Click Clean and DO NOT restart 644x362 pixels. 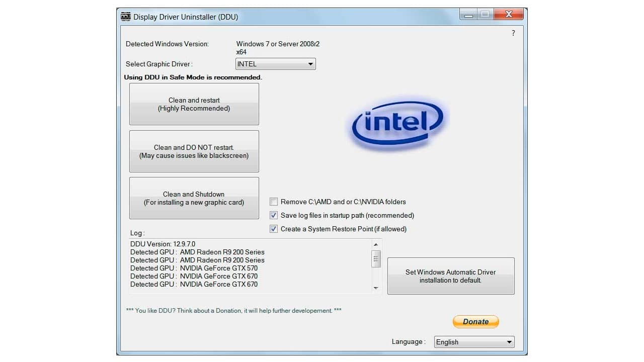point(194,151)
